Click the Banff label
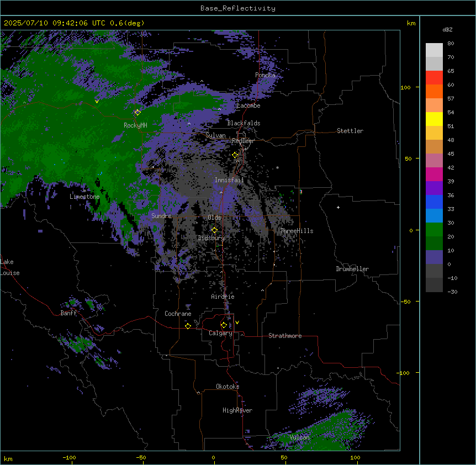The height and width of the screenshot is (465, 476). point(68,313)
